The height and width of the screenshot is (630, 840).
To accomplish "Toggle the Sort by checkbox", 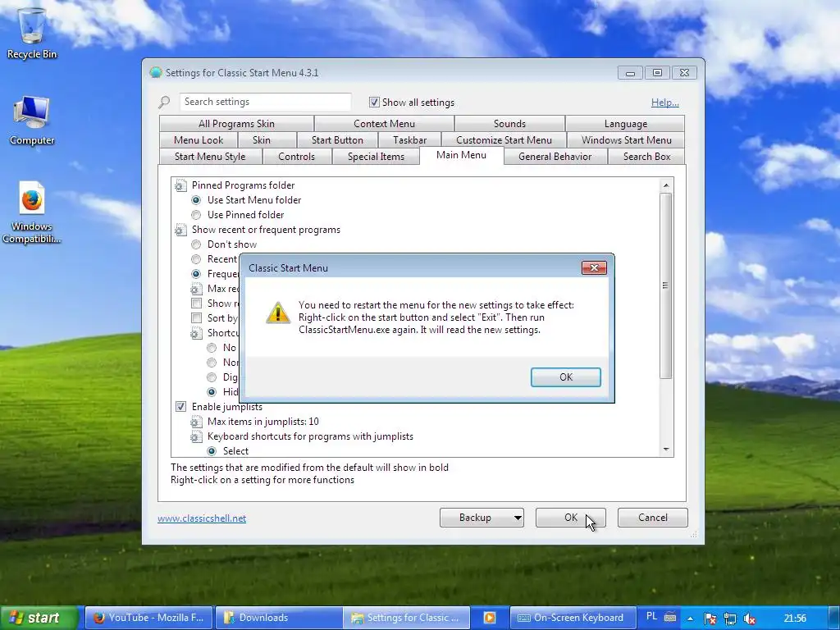I will pyautogui.click(x=197, y=318).
